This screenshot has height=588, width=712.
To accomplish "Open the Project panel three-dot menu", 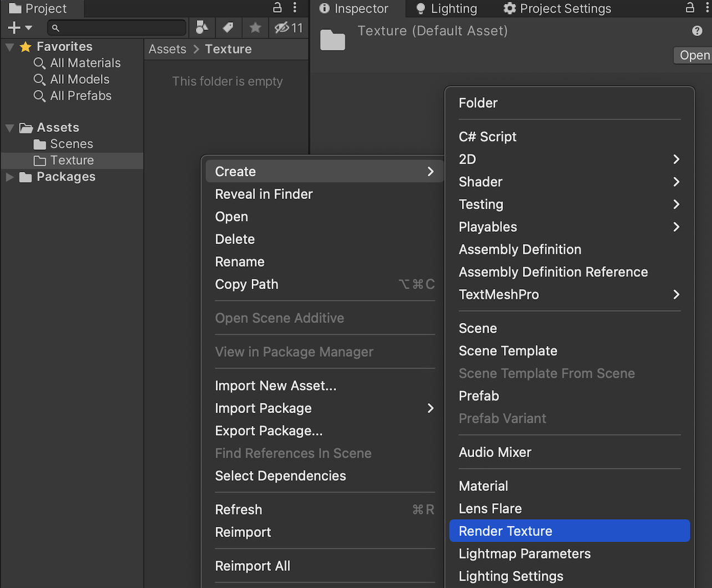I will [x=295, y=8].
